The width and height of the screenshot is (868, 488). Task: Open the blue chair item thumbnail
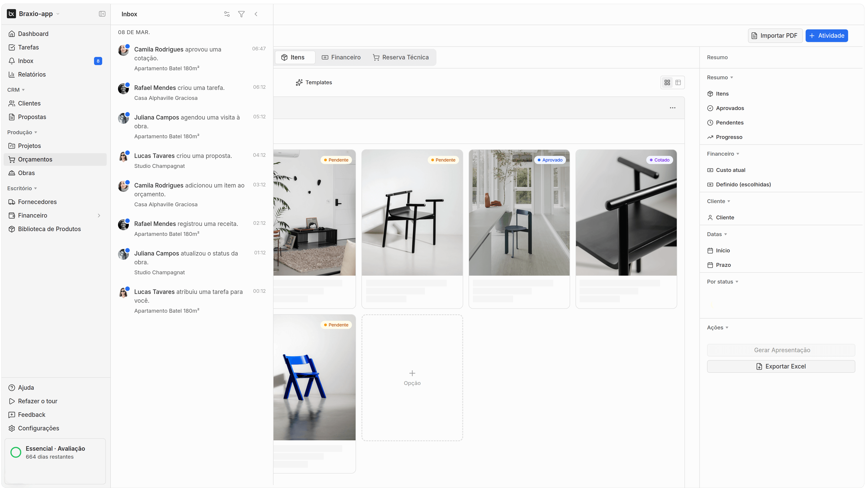coord(314,378)
